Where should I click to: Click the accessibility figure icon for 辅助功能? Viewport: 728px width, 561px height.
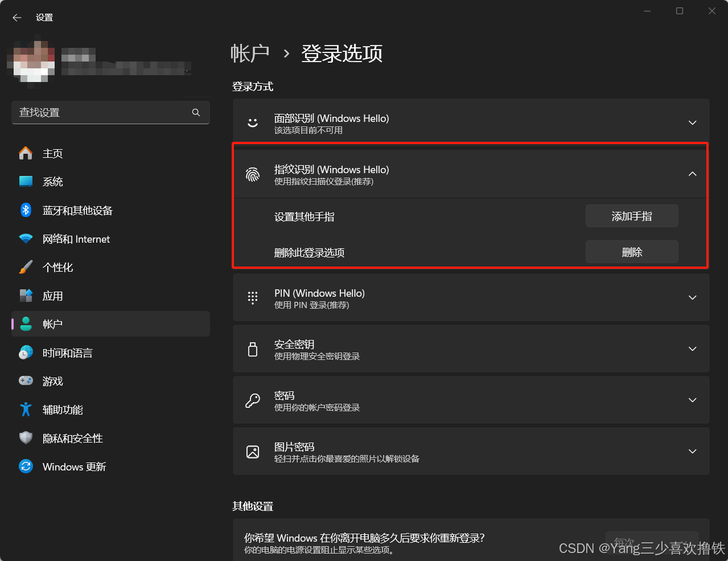pos(26,410)
